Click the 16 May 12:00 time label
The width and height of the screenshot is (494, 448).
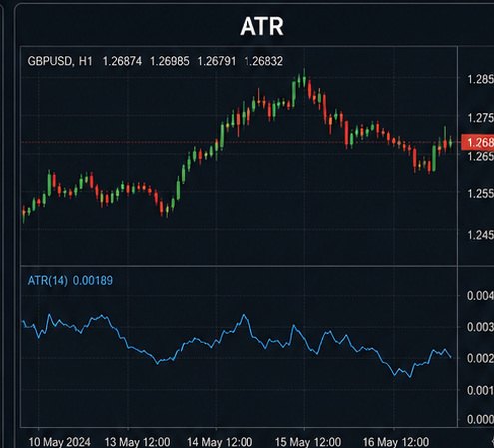coord(396,442)
